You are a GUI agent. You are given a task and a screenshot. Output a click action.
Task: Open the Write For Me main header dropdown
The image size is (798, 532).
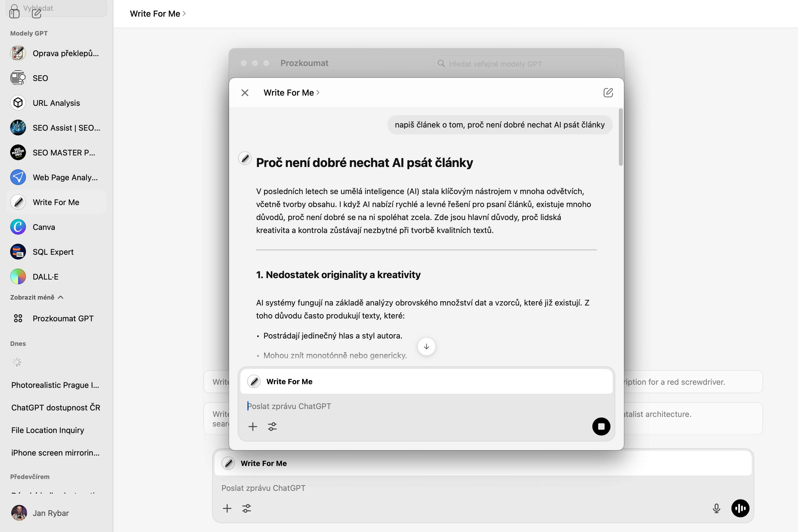(x=158, y=14)
